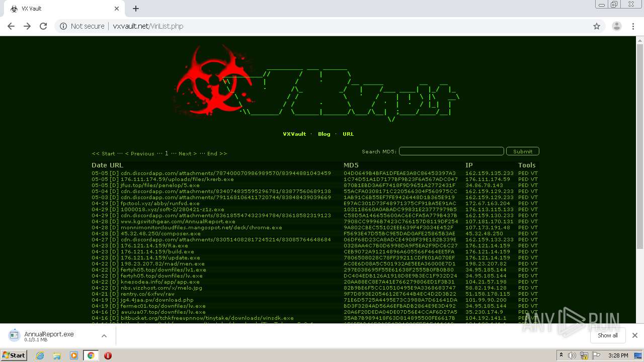This screenshot has width=644, height=362.
Task: Jump to End >> of list
Action: pyautogui.click(x=217, y=153)
